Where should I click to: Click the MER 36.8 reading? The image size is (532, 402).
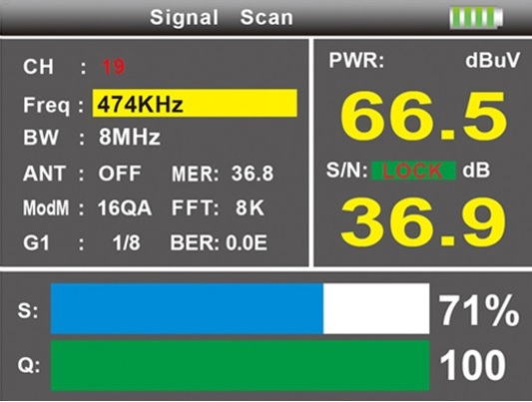pos(223,174)
